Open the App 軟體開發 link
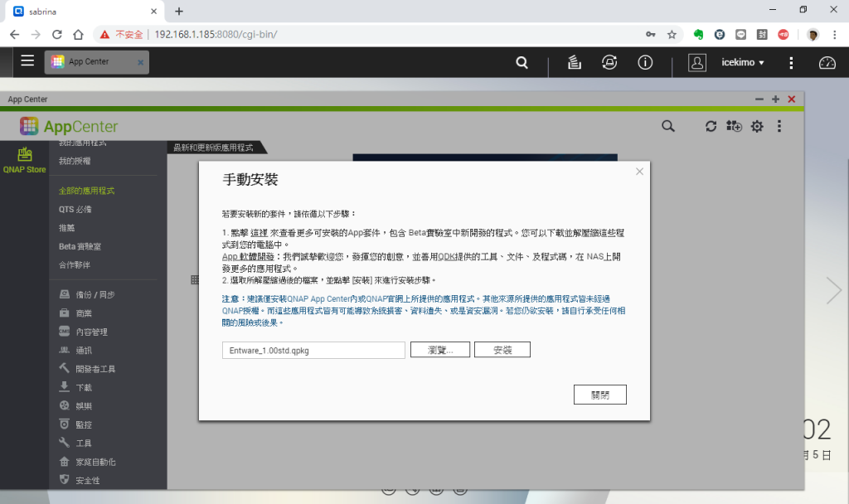 pyautogui.click(x=248, y=257)
